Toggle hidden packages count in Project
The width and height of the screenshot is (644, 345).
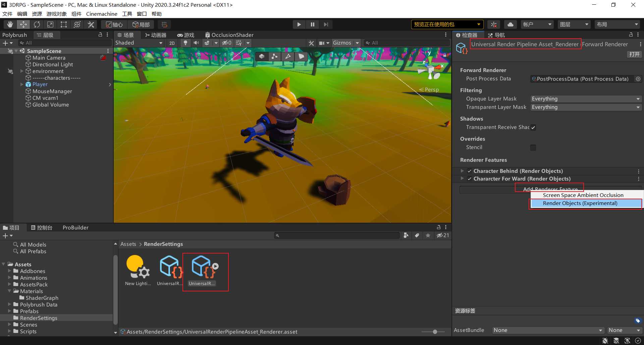pos(443,235)
